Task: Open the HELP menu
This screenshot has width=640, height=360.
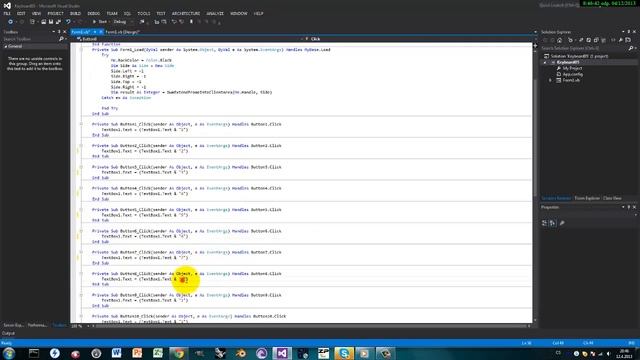Action: (258, 13)
